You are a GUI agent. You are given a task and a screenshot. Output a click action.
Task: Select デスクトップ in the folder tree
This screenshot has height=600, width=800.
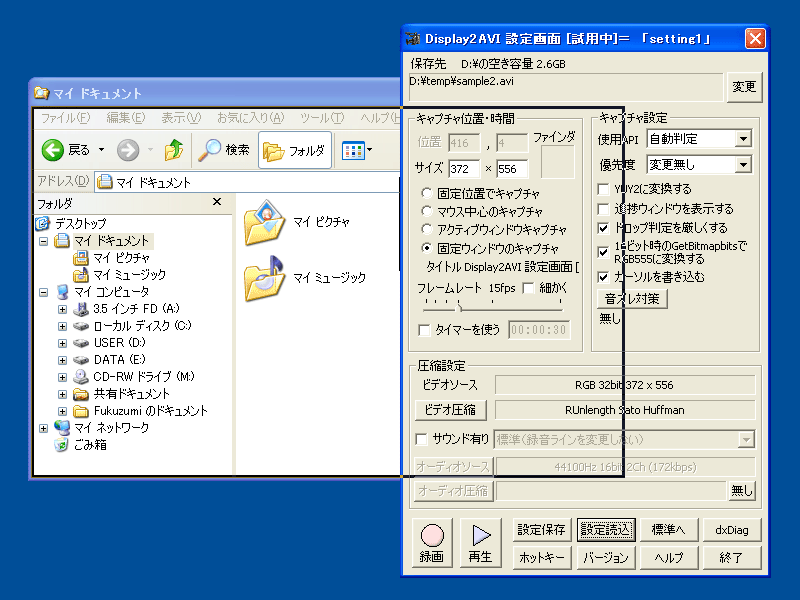pyautogui.click(x=81, y=223)
